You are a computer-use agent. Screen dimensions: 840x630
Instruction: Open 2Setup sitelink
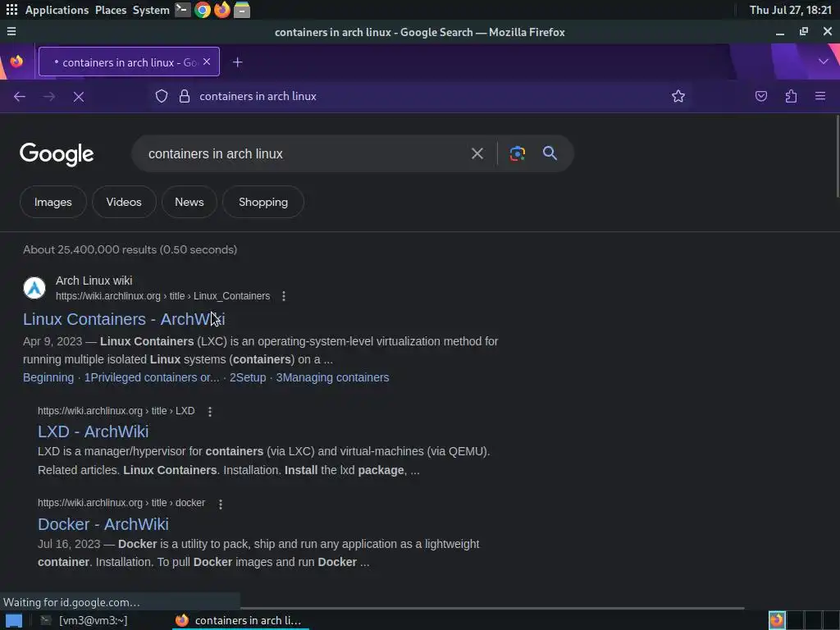point(248,377)
